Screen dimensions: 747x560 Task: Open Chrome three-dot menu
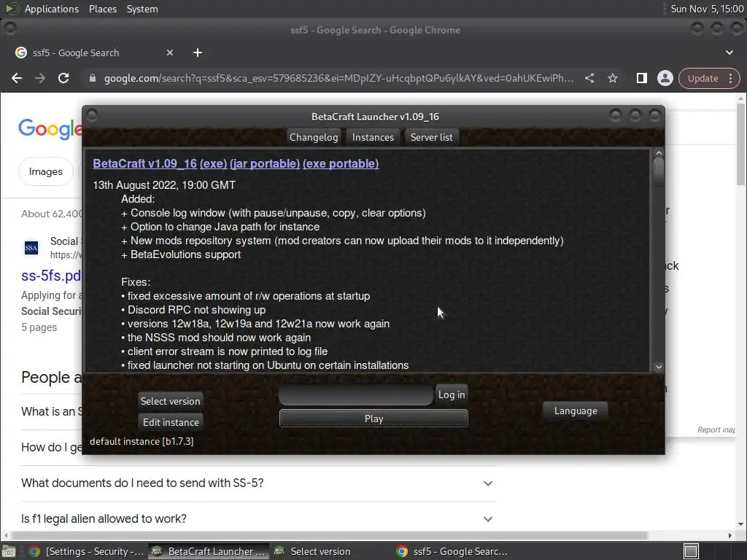pyautogui.click(x=730, y=78)
